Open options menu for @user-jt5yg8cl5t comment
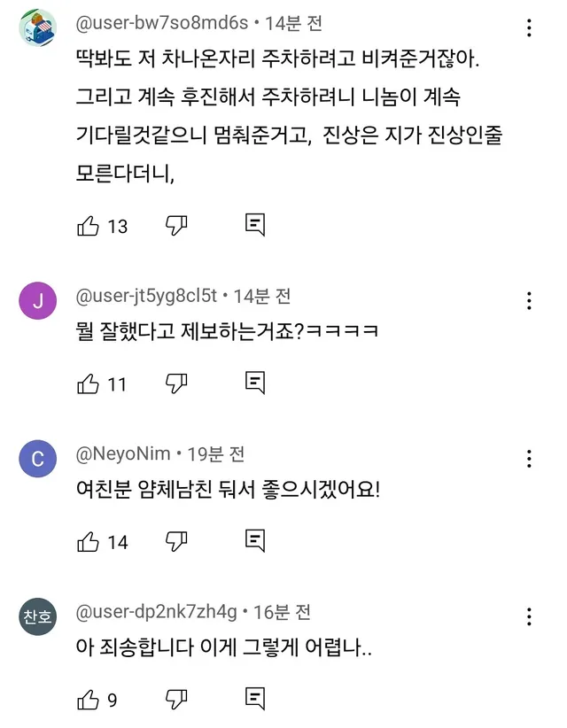Viewport: 567px width, 728px height. (529, 300)
